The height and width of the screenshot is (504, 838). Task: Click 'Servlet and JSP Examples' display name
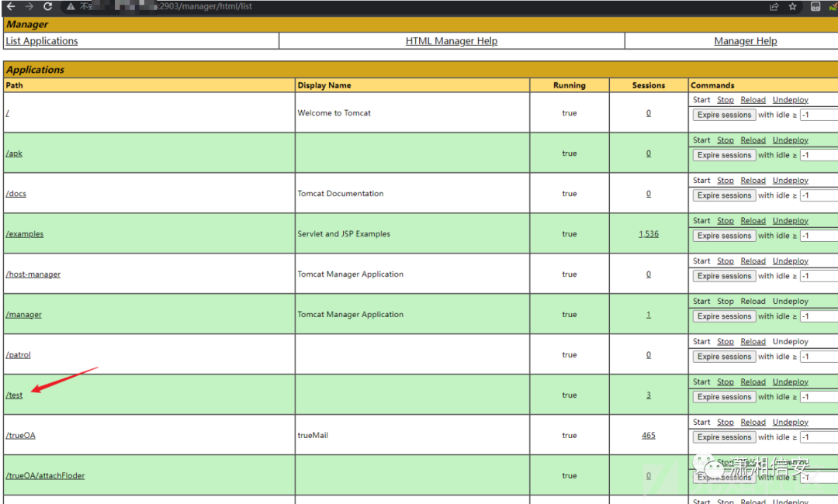point(344,234)
